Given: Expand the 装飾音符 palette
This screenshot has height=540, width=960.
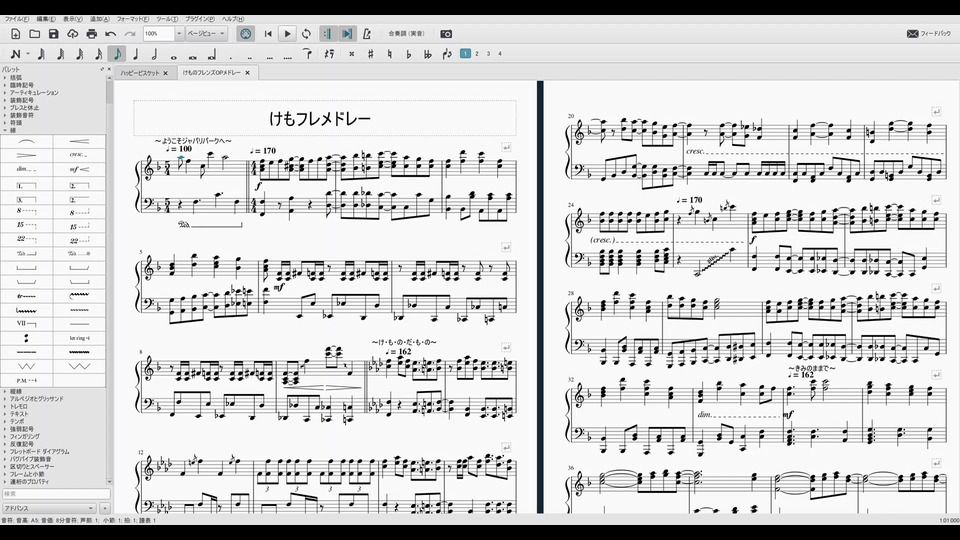Looking at the screenshot, I should pyautogui.click(x=21, y=115).
